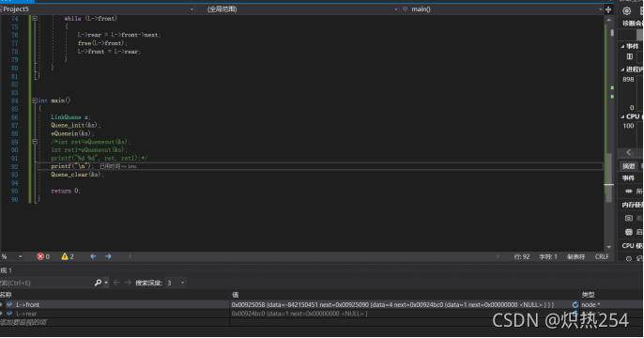
Task: Open the 全局范围 scope dropdown
Action: [395, 9]
